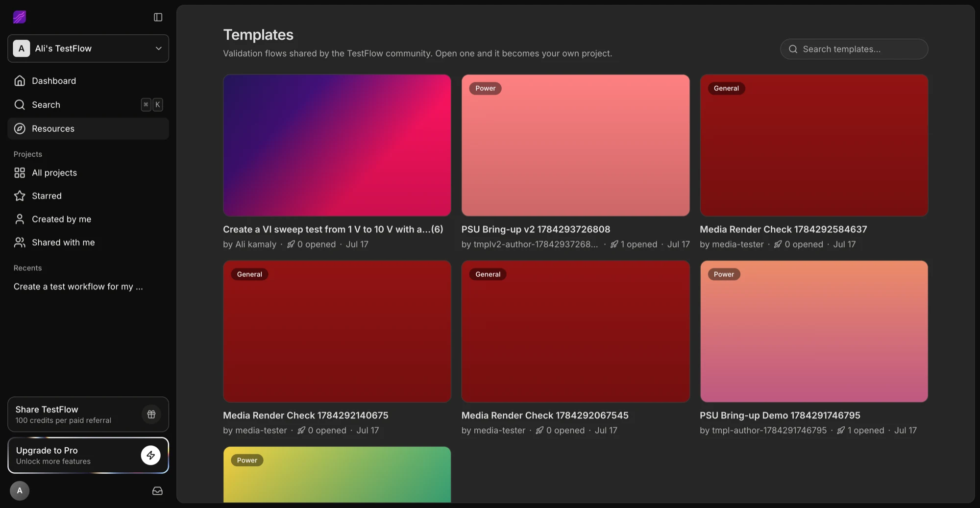
Task: Click author 'by tmplv2-author-17842937268...'
Action: click(530, 244)
